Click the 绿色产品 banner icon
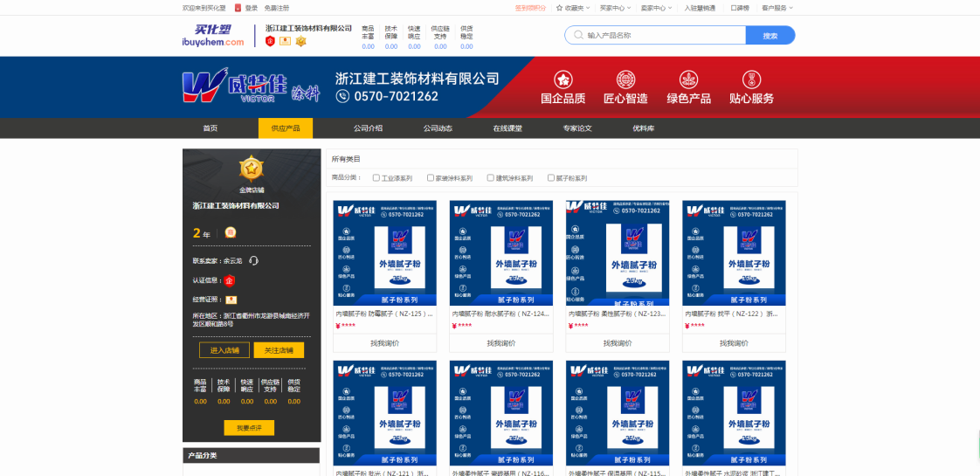The height and width of the screenshot is (476, 980). pos(688,79)
